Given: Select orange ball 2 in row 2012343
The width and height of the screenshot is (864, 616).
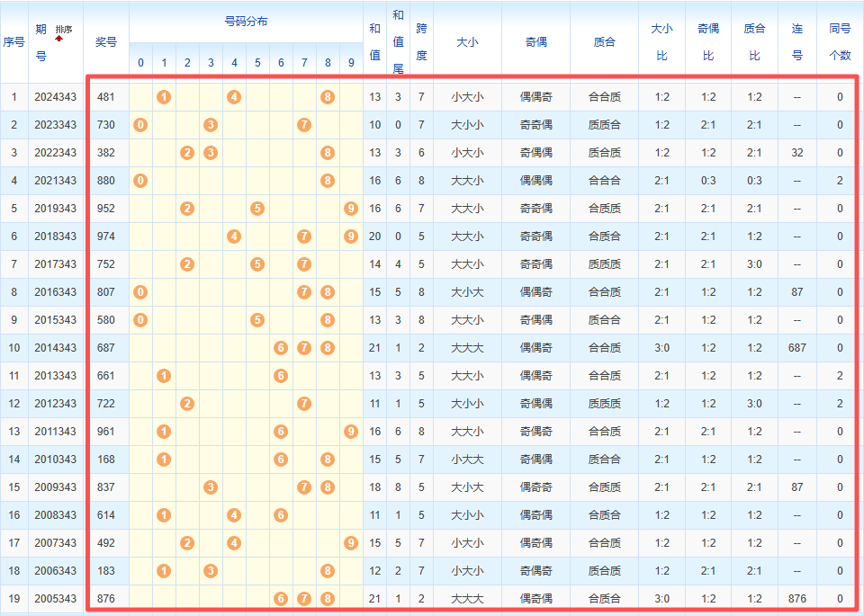Looking at the screenshot, I should (x=187, y=404).
